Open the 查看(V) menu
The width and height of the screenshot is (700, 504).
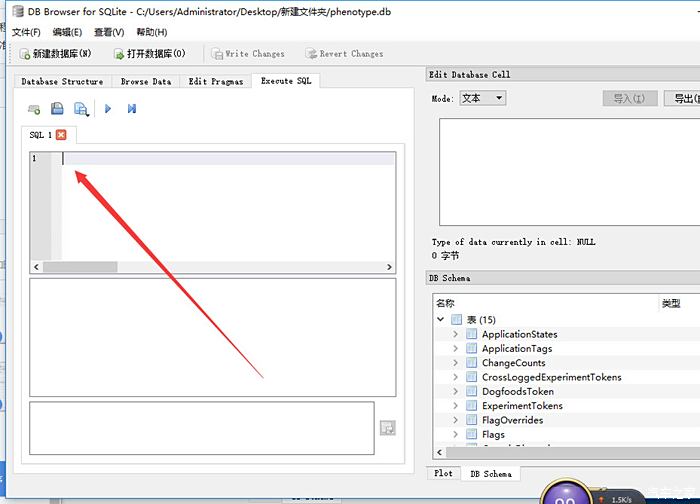pos(109,32)
